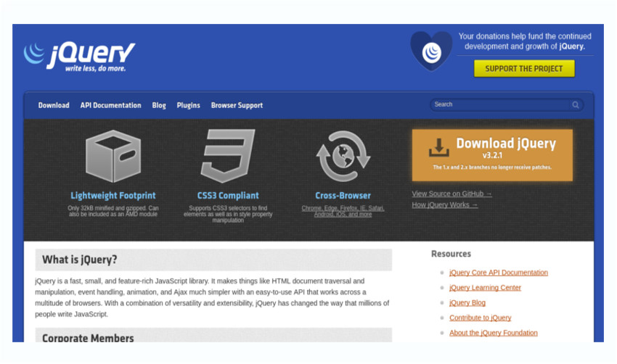This screenshot has height=364, width=617.
Task: Open the Plugins nav item
Action: click(x=189, y=105)
